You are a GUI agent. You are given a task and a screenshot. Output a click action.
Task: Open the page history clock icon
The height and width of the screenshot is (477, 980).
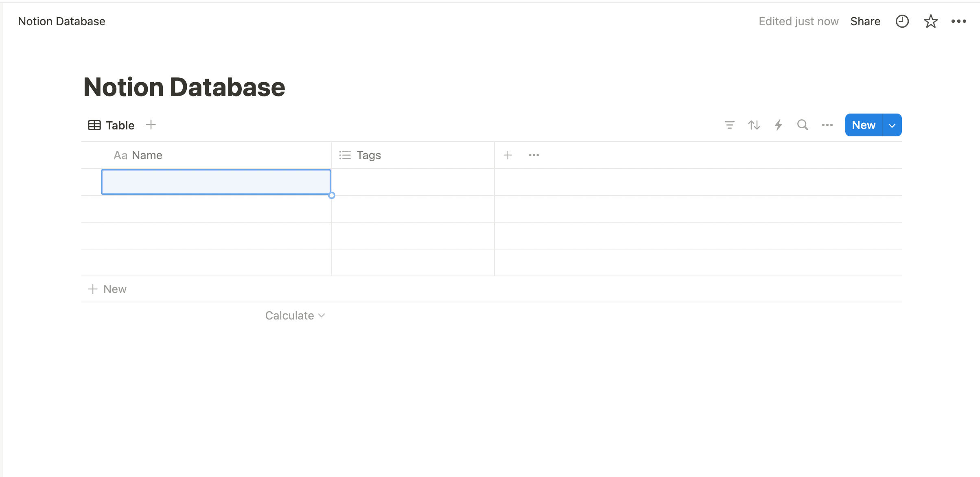pyautogui.click(x=902, y=21)
